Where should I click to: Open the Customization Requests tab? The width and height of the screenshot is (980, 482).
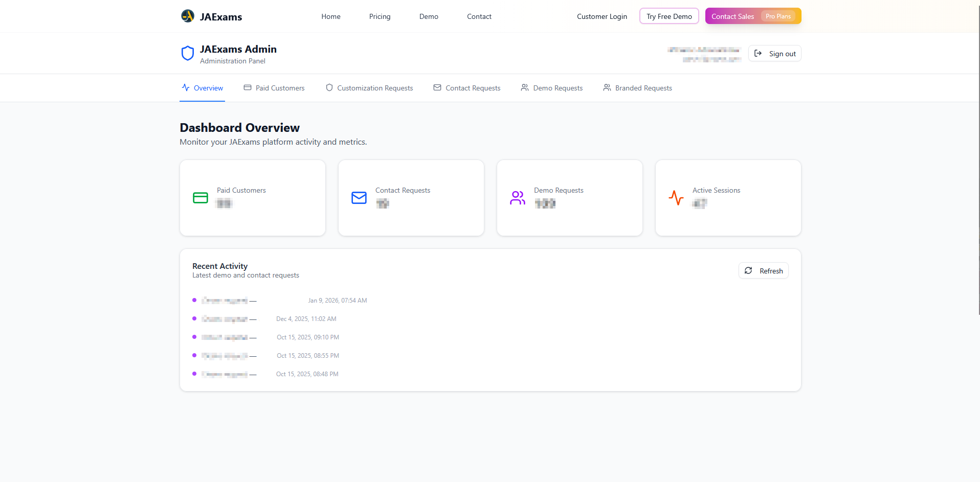[x=369, y=88]
